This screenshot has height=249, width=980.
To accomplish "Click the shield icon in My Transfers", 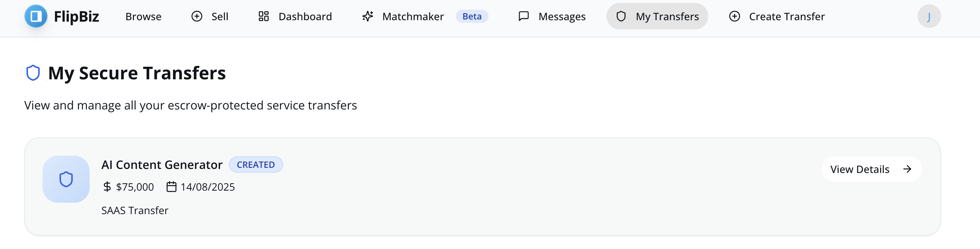I will click(x=621, y=17).
